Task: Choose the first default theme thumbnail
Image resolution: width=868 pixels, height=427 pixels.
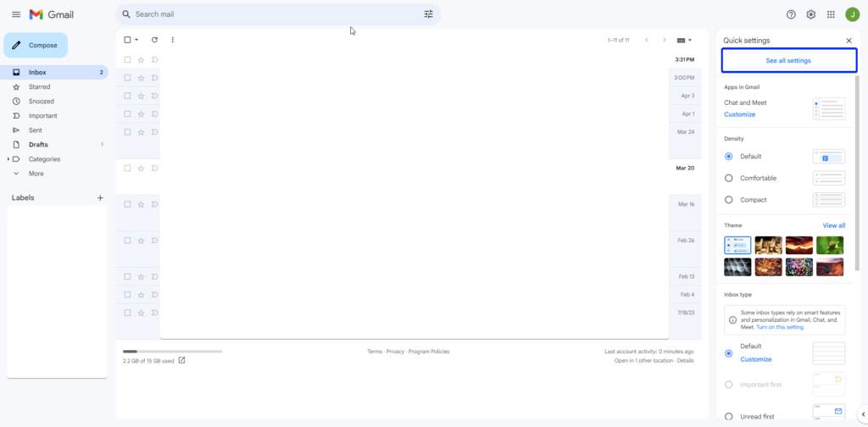Action: (737, 246)
